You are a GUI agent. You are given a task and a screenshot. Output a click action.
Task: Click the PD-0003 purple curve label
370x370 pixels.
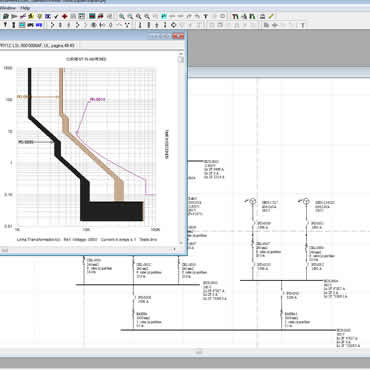click(x=98, y=99)
